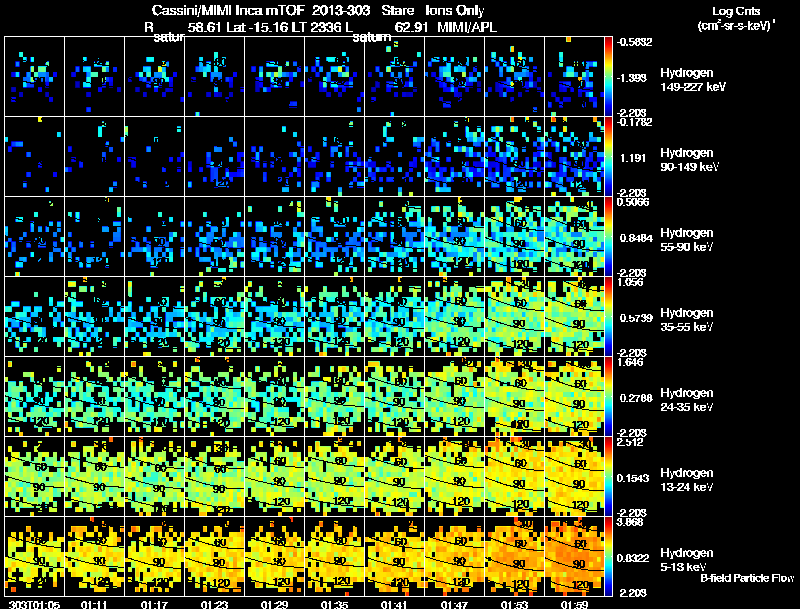Screen dimensions: 800x609
Task: Click the color bar for 55-90 keV row
Action: tap(608, 237)
